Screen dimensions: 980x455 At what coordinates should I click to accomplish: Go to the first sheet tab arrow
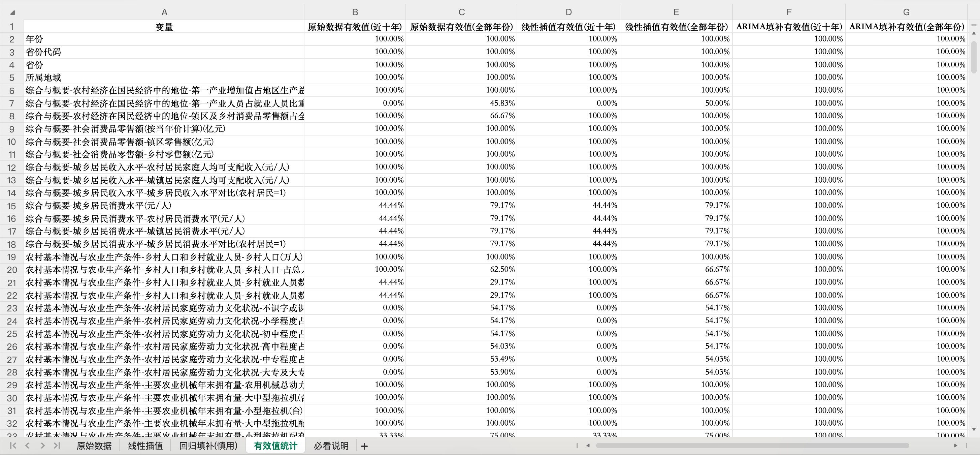tap(13, 446)
